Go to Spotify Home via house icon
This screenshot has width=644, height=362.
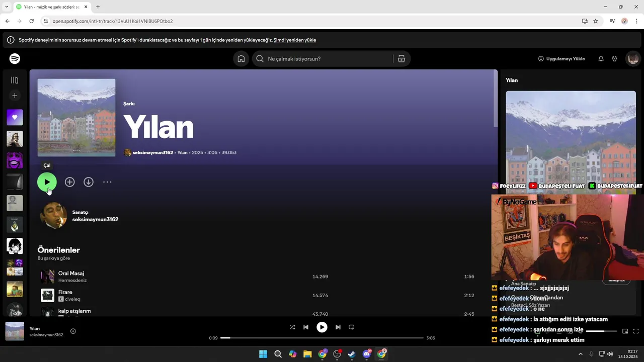(241, 59)
